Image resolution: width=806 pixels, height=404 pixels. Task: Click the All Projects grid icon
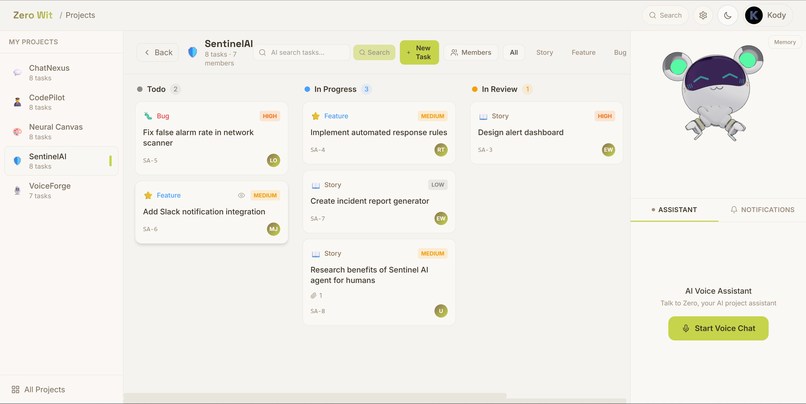click(15, 390)
